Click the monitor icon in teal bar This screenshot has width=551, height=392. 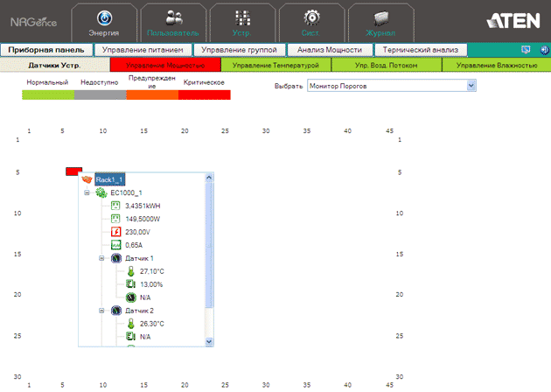(526, 50)
